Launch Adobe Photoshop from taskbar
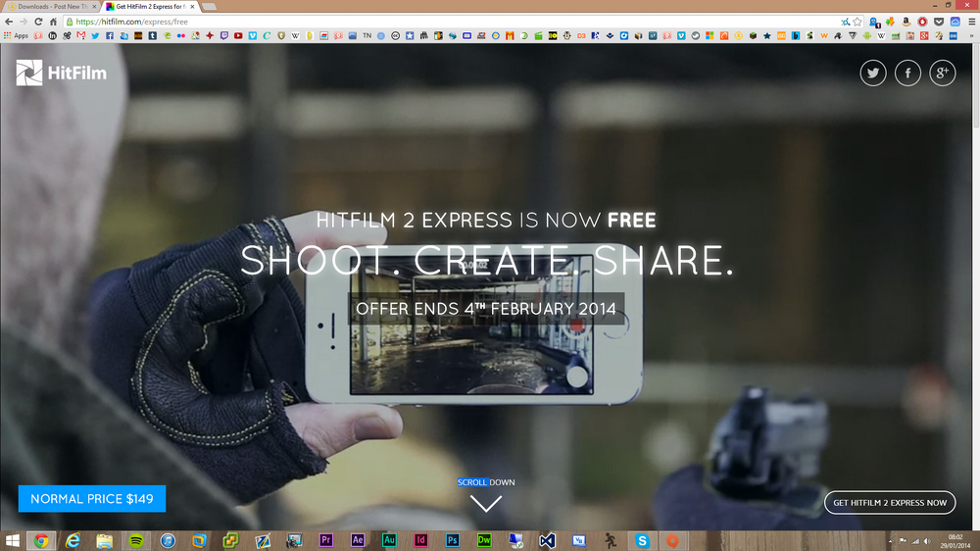The height and width of the screenshot is (551, 980). tap(453, 540)
